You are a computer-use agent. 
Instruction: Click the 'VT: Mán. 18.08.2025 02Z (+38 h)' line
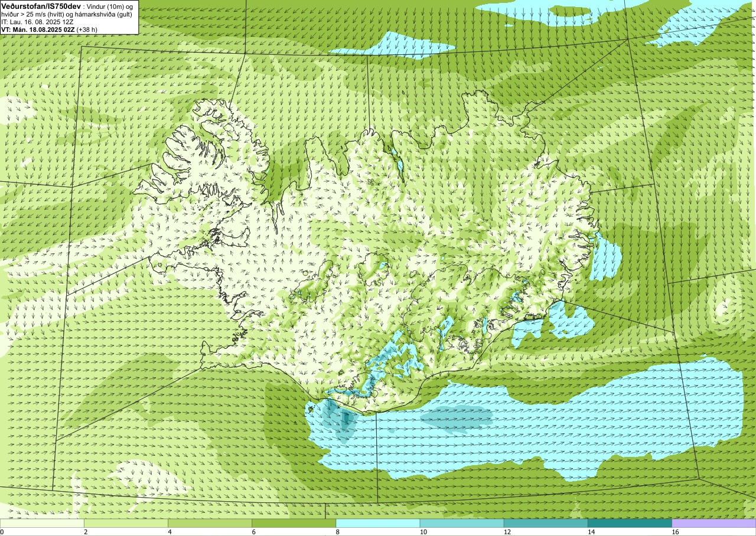point(49,29)
